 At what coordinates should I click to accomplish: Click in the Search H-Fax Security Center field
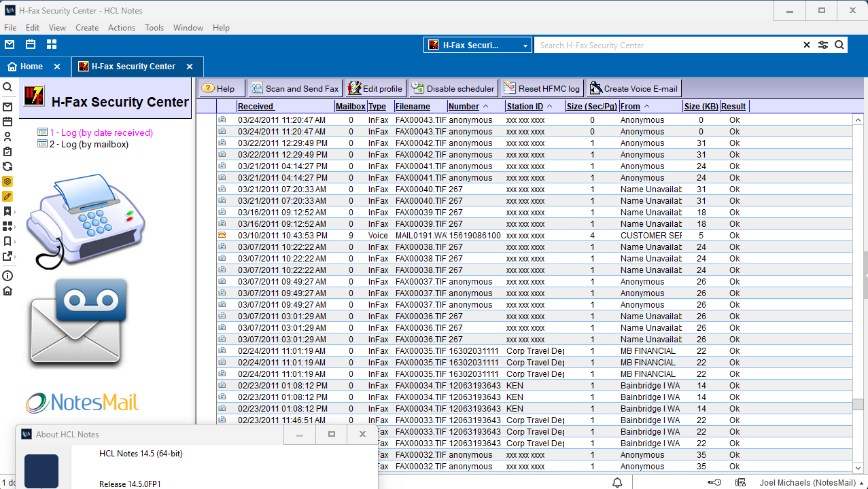point(666,46)
